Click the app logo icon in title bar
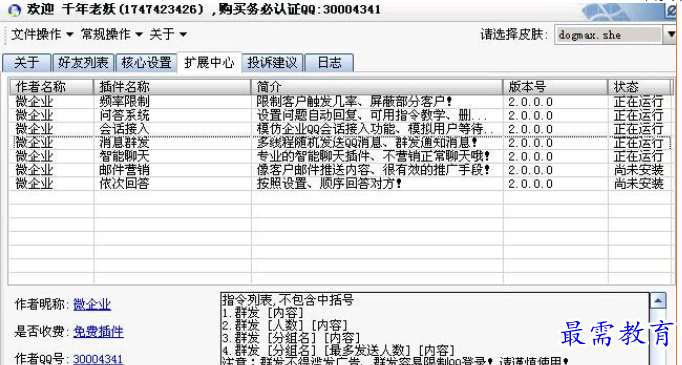 [x=14, y=10]
